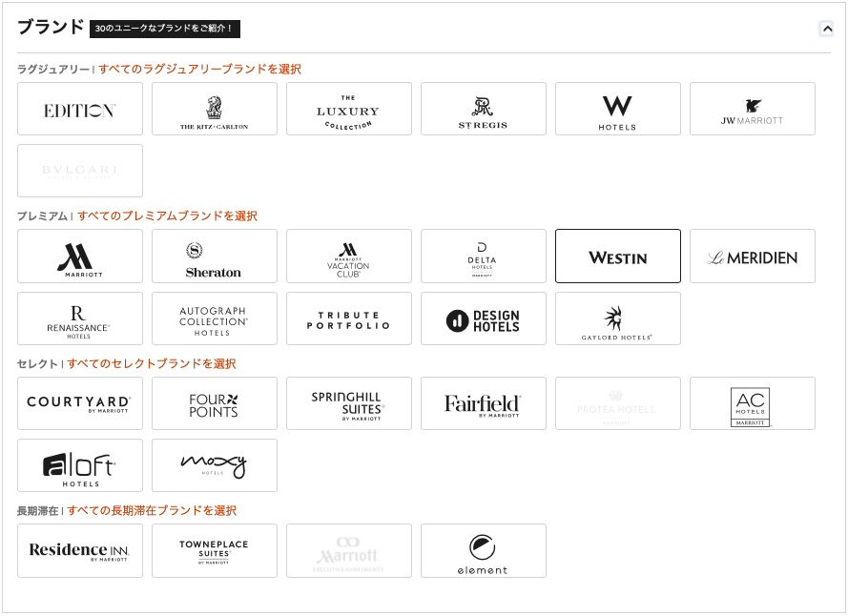Image resolution: width=848 pixels, height=616 pixels.
Task: Pick the Aloft Hotels brand tile
Action: coord(80,465)
